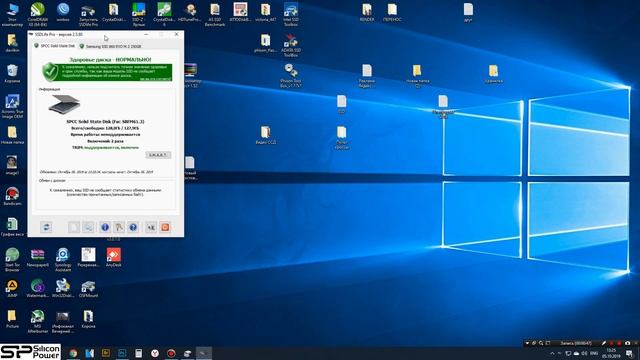Click the orange icon at SSDLife toolbar end

[165, 227]
